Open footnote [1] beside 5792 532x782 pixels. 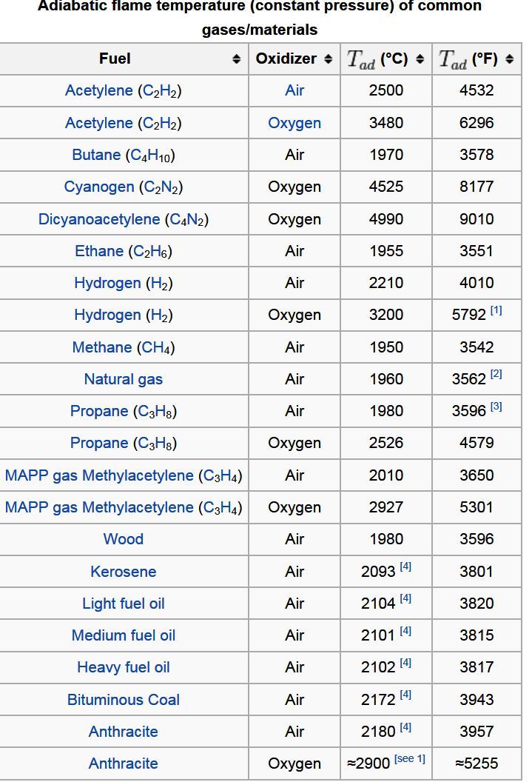496,311
